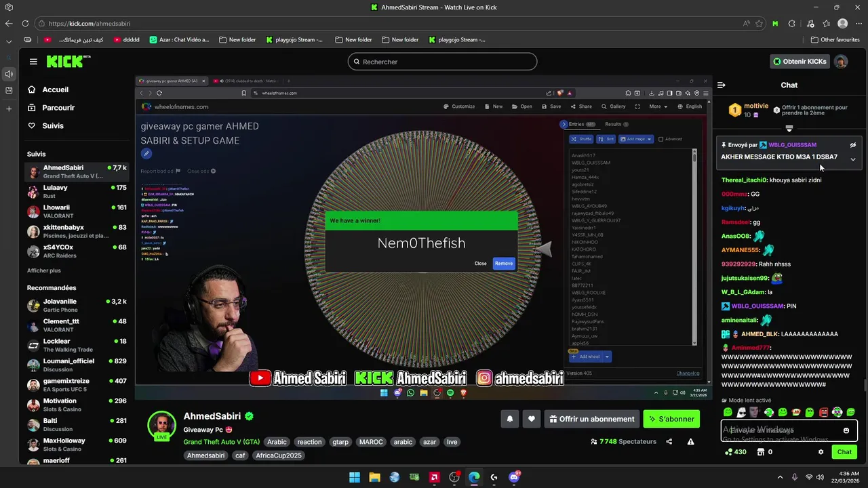Open Microsoft Edge from taskbar

click(x=474, y=477)
